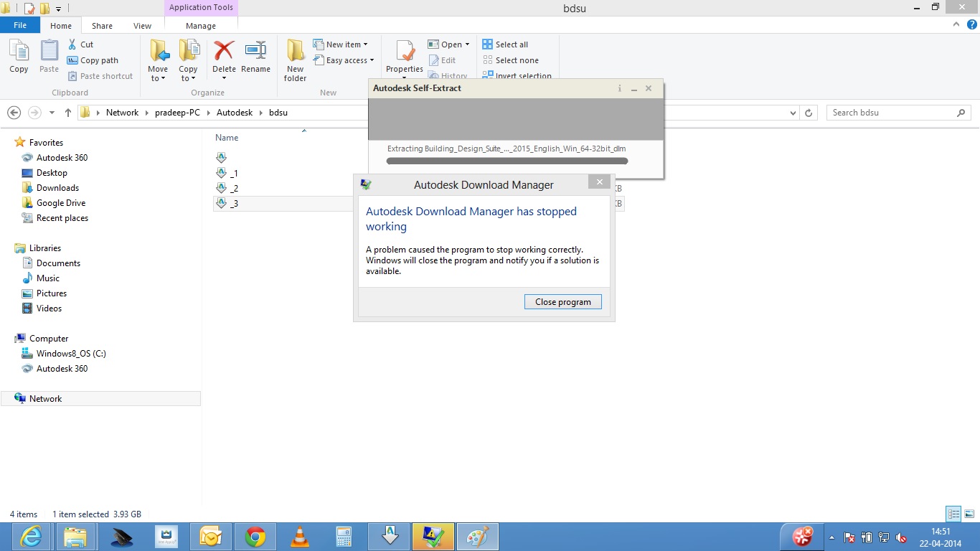Click Network in the address breadcrumb
Viewport: 980px width, 551px height.
click(x=122, y=113)
